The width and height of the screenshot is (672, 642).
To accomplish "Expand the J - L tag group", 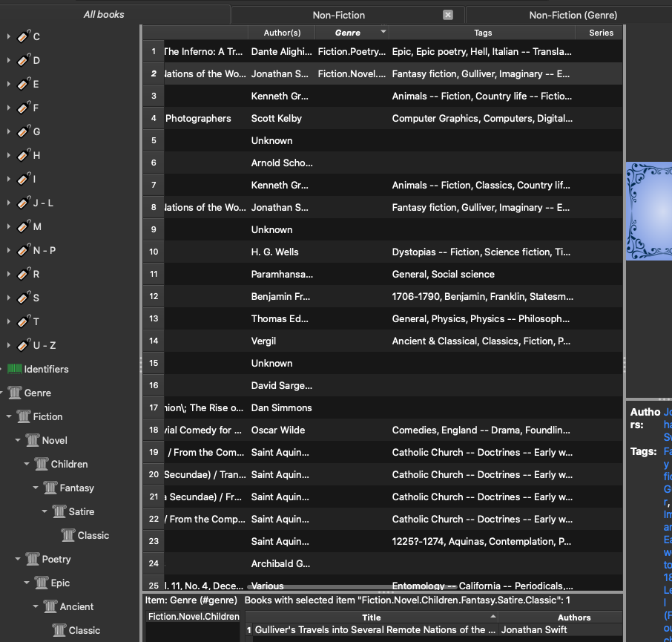I will 9,203.
